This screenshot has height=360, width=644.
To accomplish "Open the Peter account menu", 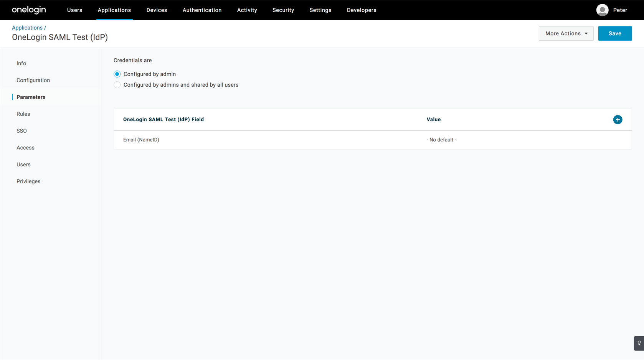I will click(620, 10).
